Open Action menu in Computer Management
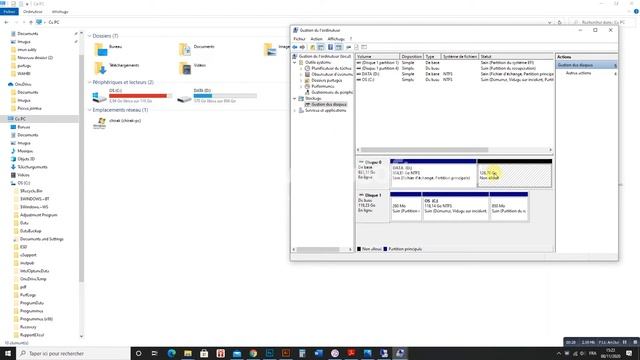This screenshot has height=360, width=640. (316, 39)
